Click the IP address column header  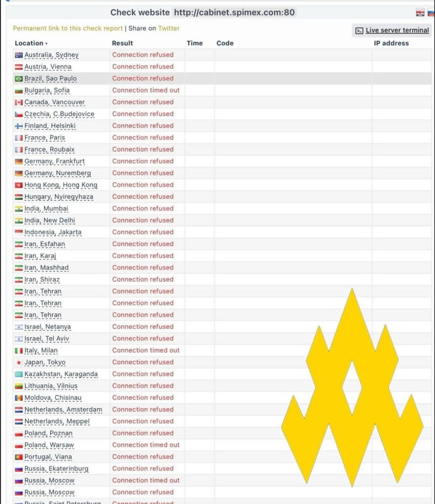[391, 43]
